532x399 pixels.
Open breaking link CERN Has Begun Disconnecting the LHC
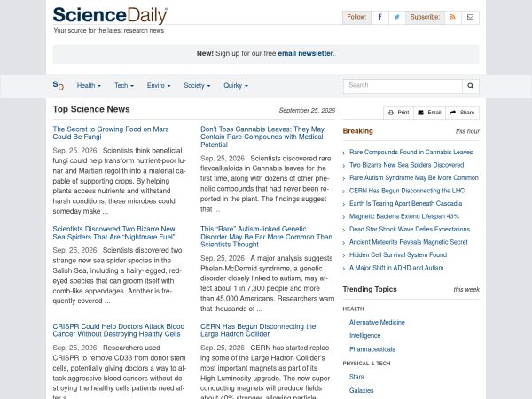(407, 191)
